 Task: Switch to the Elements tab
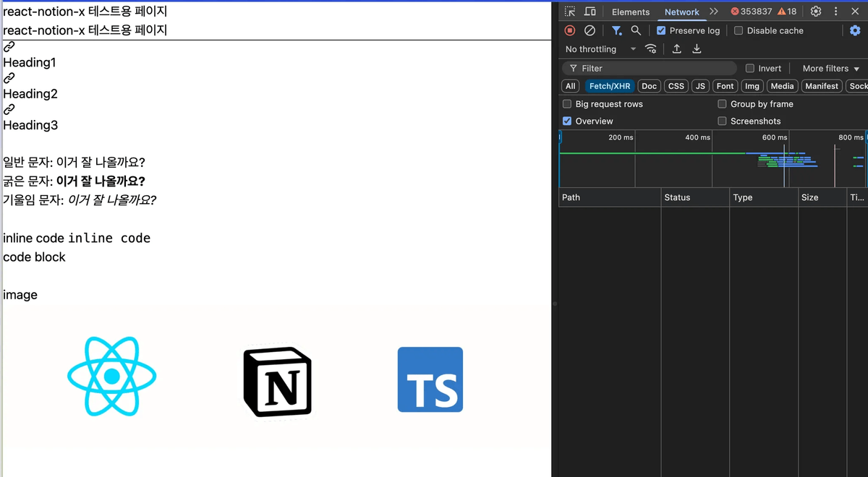point(631,12)
